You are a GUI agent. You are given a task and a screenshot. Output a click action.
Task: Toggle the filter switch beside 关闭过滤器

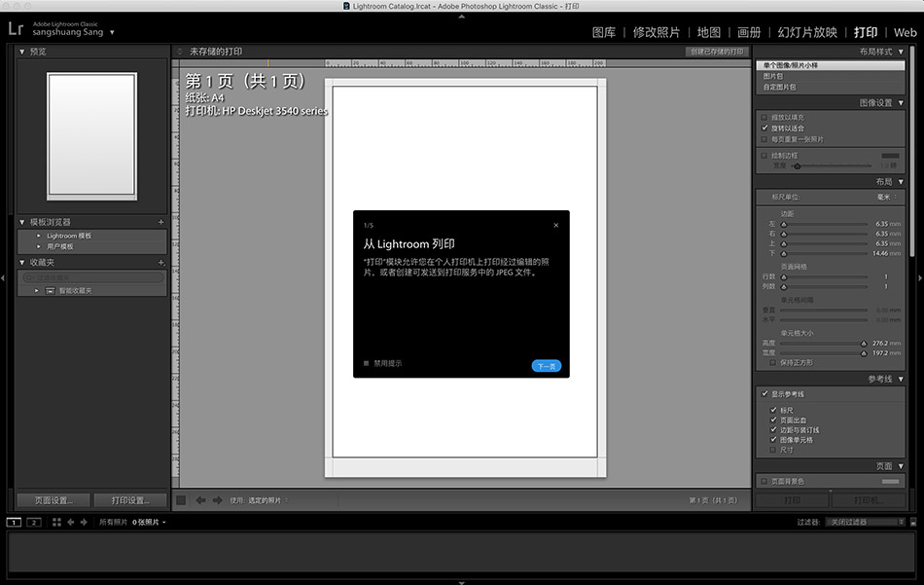pyautogui.click(x=913, y=522)
